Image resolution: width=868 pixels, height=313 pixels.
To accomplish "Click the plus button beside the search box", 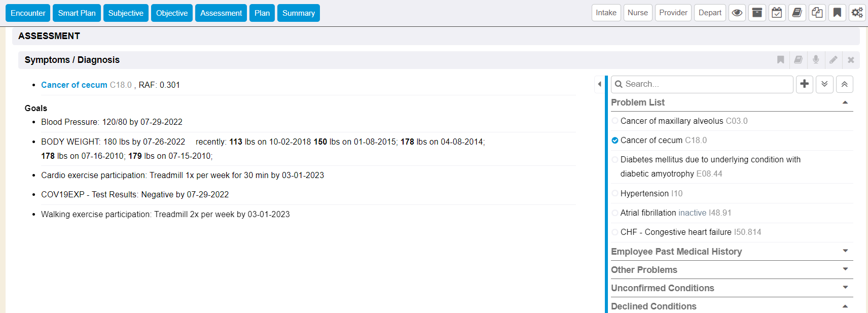I will [x=805, y=84].
